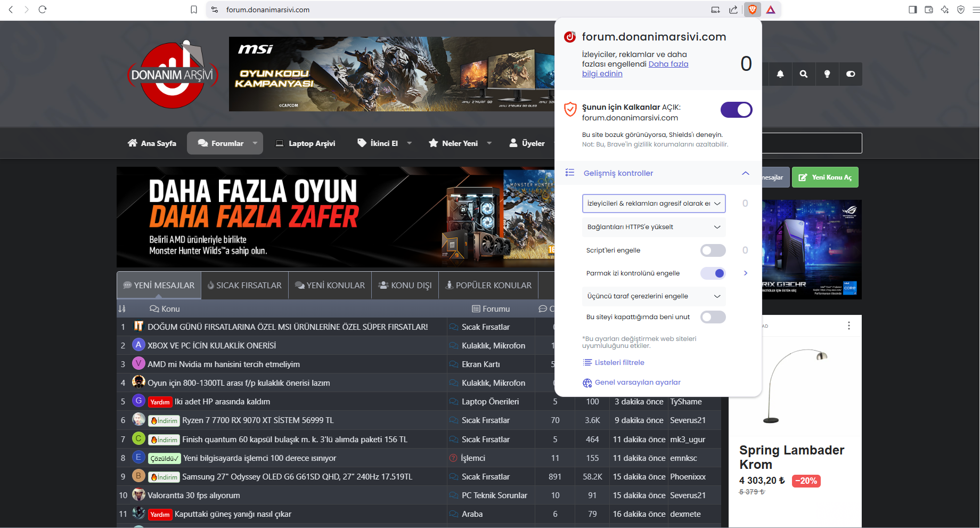Open Üçüncü taraf çerezlerini engelle dropdown
Viewport: 980px width, 528px height.
click(654, 296)
